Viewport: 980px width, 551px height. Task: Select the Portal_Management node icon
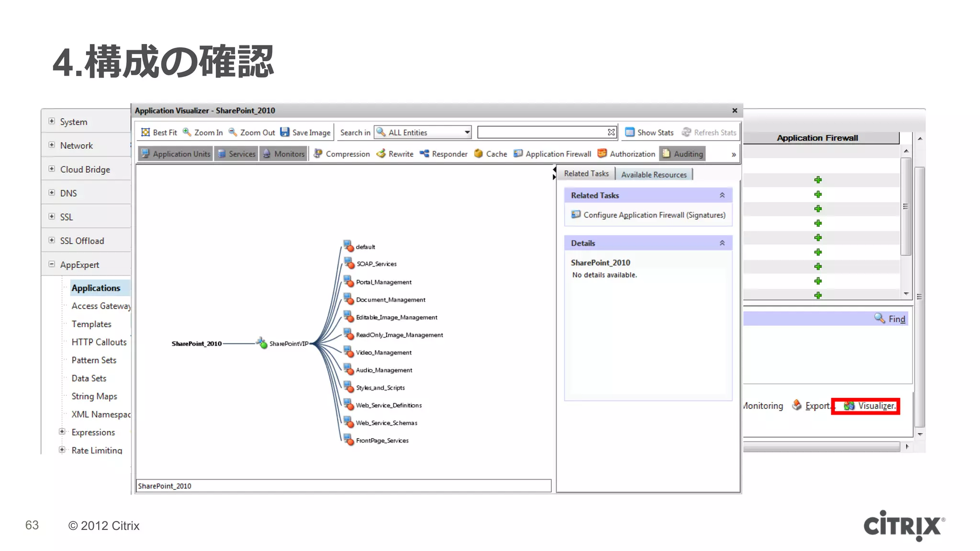tap(348, 281)
